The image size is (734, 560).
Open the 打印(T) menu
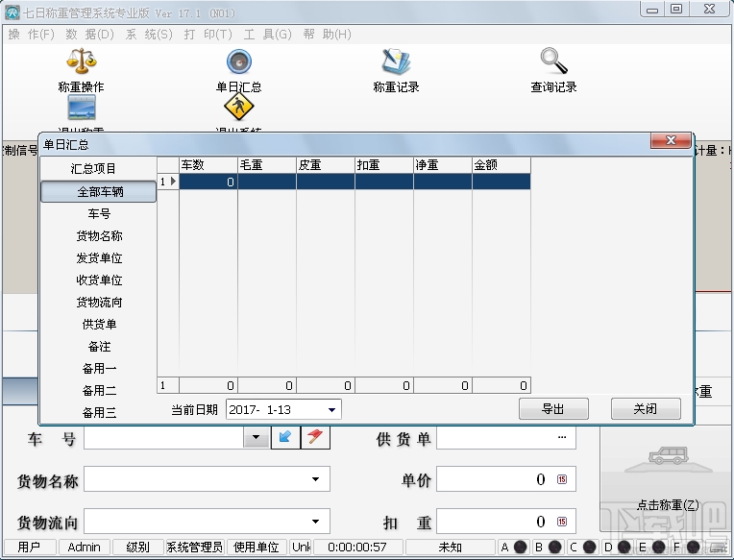pos(208,35)
